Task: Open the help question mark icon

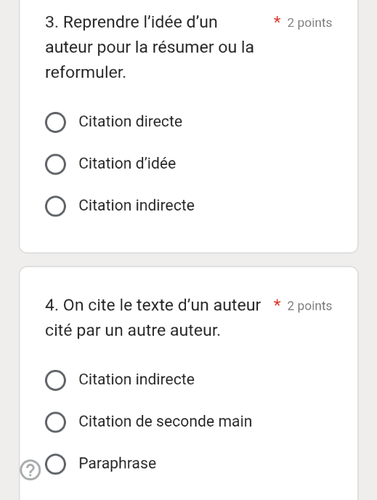Action: [30, 470]
